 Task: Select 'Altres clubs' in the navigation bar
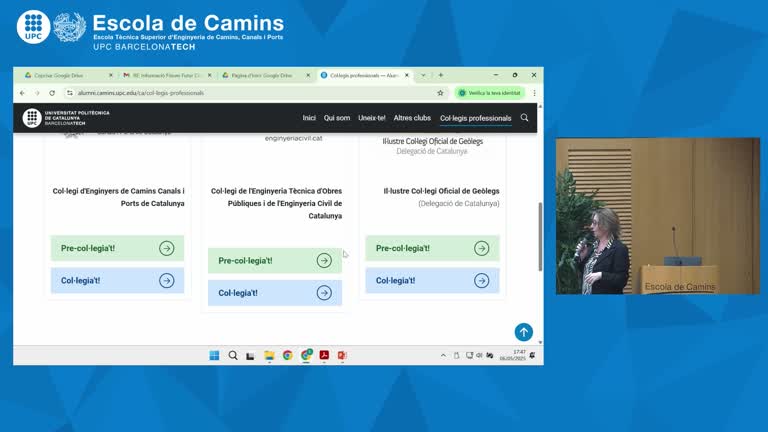click(411, 118)
